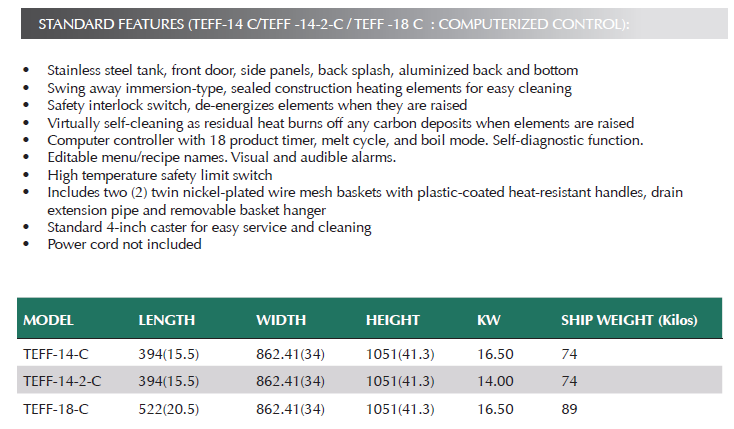734x429 pixels.
Task: Click the TEFF-18-C model cell
Action: 56,409
